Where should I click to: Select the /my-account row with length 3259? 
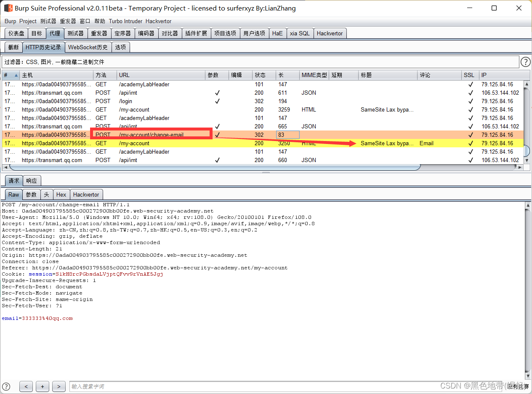pyautogui.click(x=262, y=109)
